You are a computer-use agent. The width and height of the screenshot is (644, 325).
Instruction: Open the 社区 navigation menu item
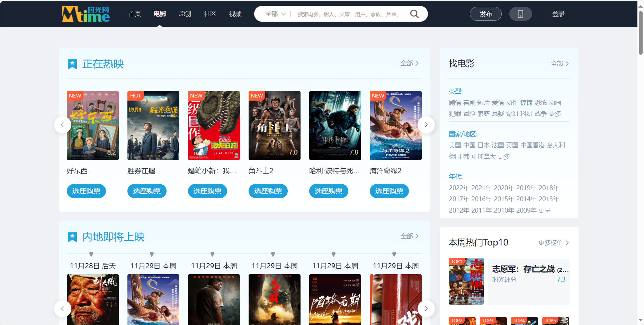210,14
